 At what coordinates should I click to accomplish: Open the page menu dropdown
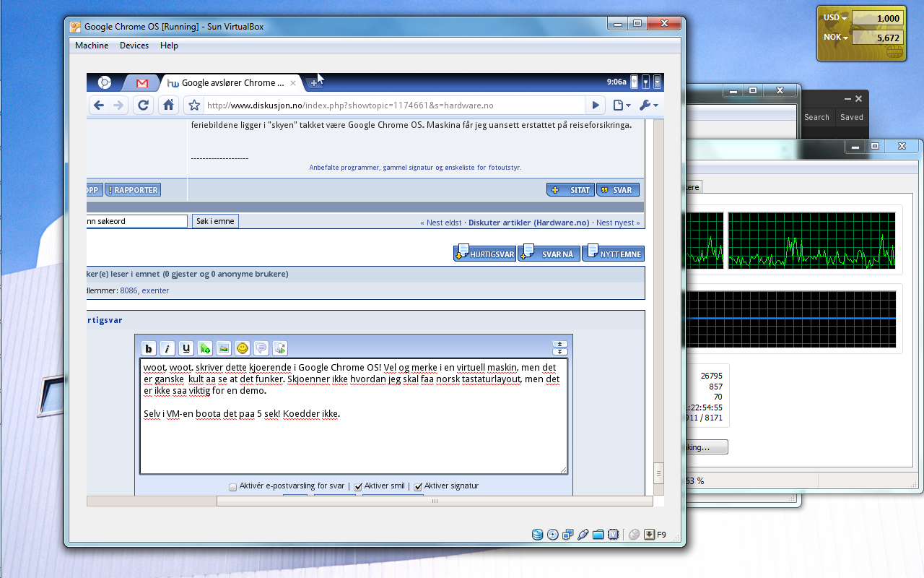[622, 105]
